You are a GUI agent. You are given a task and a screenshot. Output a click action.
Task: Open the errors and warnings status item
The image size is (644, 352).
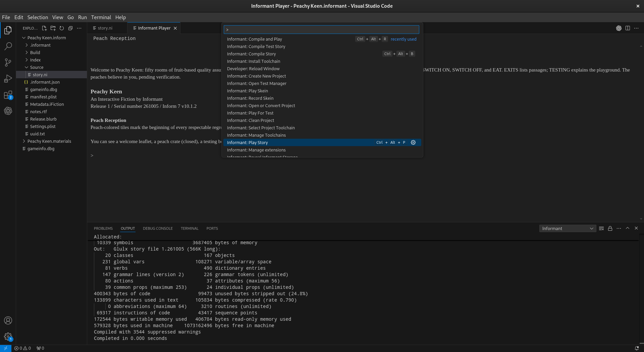[23, 348]
